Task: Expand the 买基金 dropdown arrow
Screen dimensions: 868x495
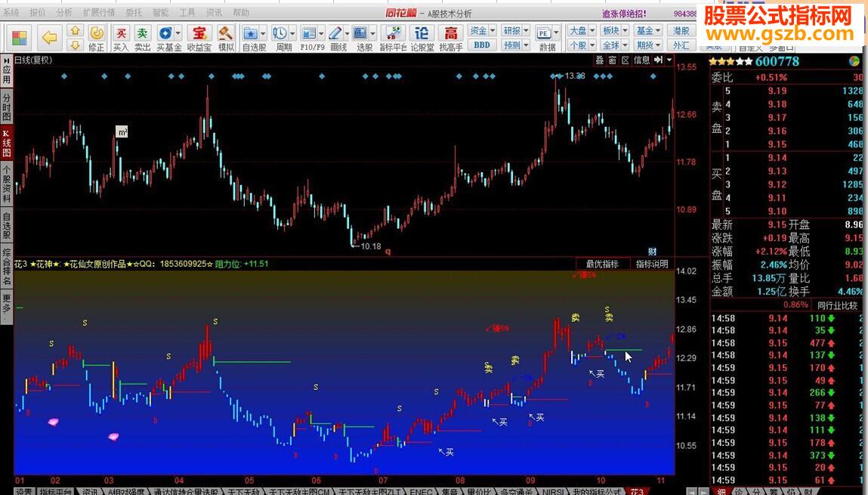Action: [x=178, y=32]
